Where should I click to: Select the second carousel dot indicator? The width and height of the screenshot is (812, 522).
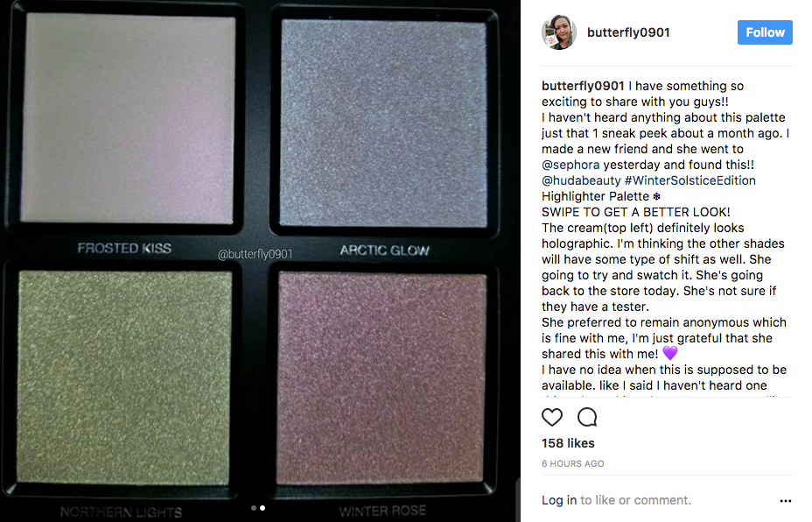(x=262, y=508)
